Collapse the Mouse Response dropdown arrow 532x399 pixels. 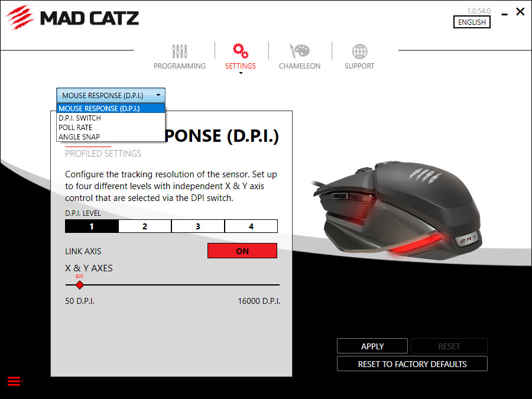pos(158,95)
